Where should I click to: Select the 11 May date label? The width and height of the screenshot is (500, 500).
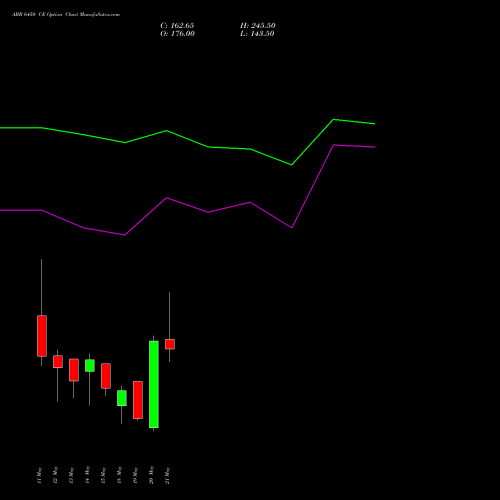click(x=39, y=475)
